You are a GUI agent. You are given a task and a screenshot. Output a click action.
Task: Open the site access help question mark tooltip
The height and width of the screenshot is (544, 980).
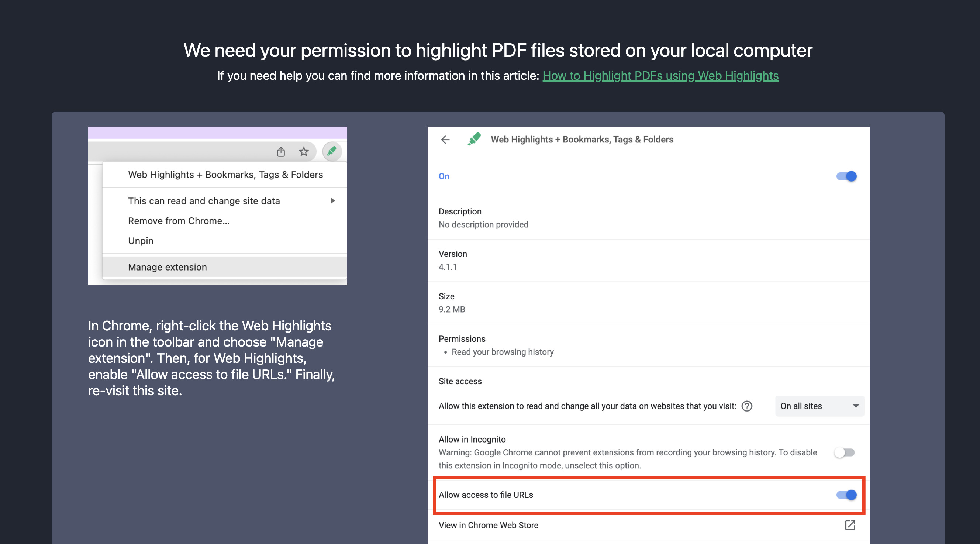(747, 406)
